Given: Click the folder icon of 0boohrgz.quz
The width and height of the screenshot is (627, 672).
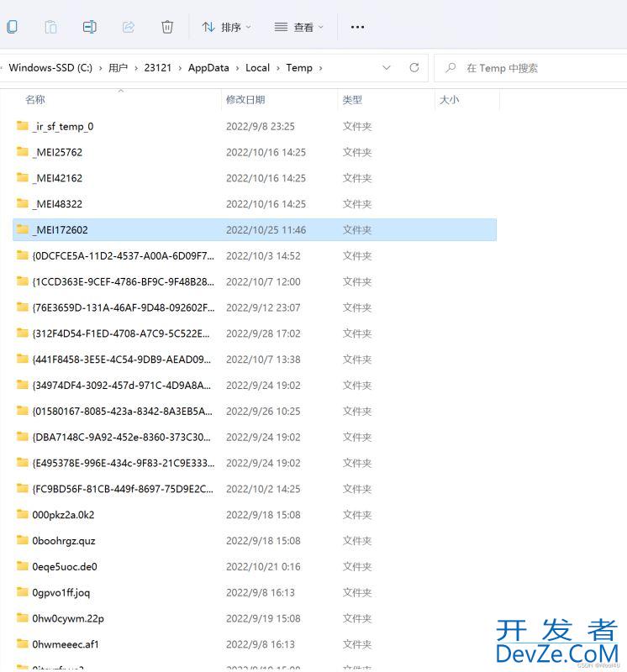Looking at the screenshot, I should (23, 539).
